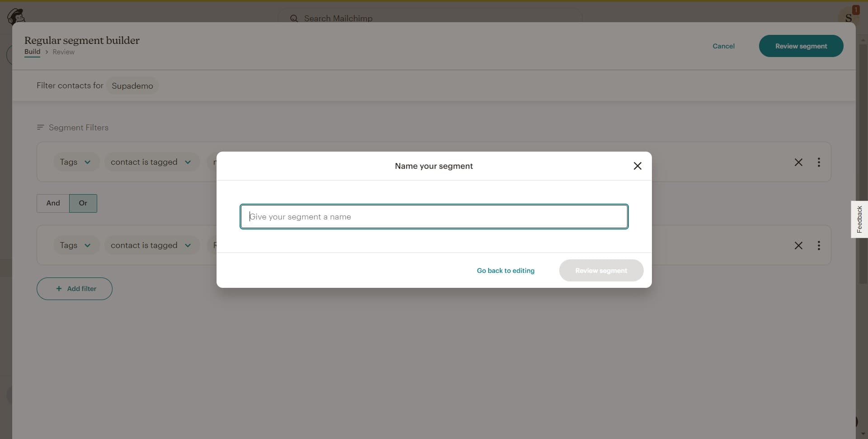Click the Mailchimp Freddie logo
Screen dimensions: 868x439
click(16, 16)
